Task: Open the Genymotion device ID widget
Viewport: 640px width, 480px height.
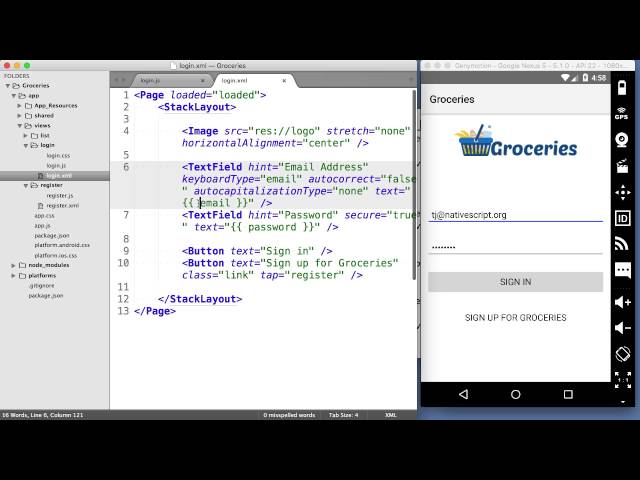Action: pos(622,218)
